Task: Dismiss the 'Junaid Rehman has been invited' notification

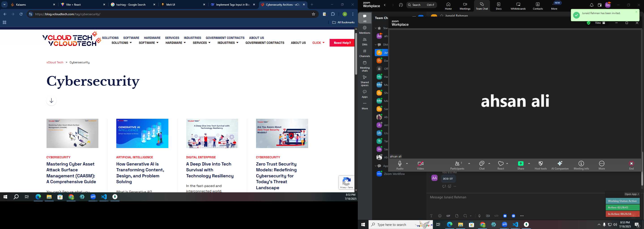Action: (x=636, y=12)
